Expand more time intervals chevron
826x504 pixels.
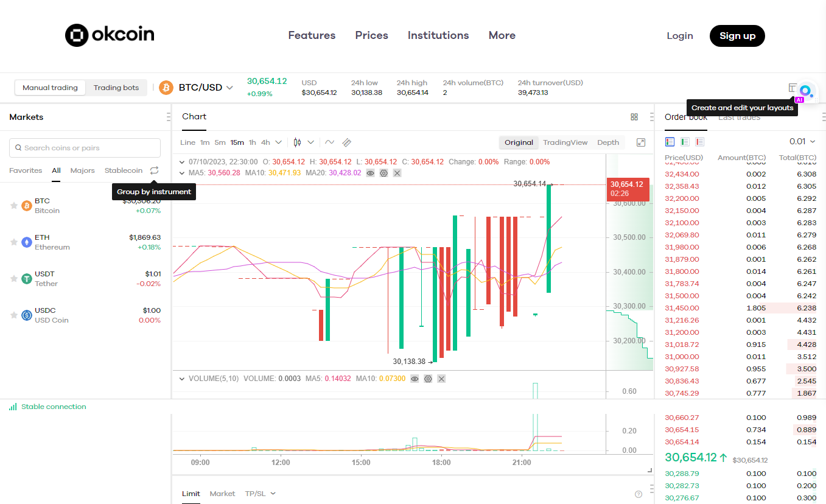click(279, 142)
